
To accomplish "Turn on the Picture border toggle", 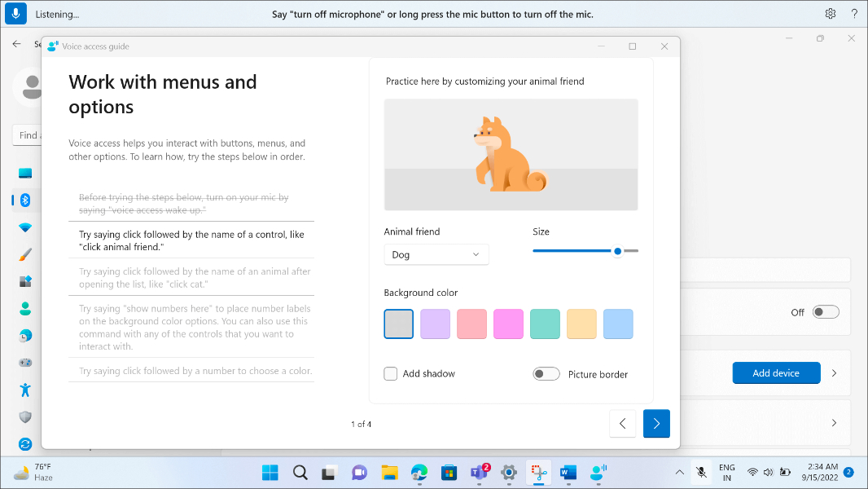I will pyautogui.click(x=546, y=373).
